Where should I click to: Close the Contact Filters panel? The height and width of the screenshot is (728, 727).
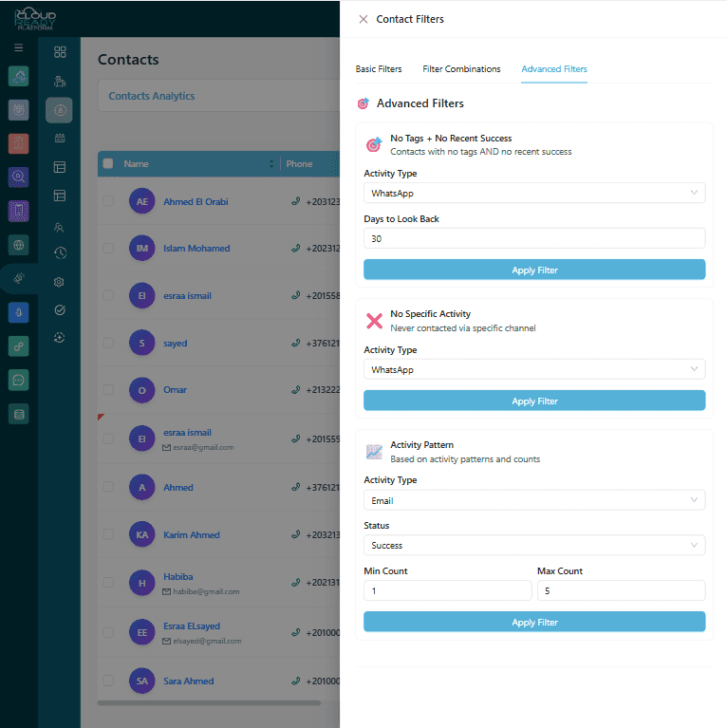pos(363,19)
